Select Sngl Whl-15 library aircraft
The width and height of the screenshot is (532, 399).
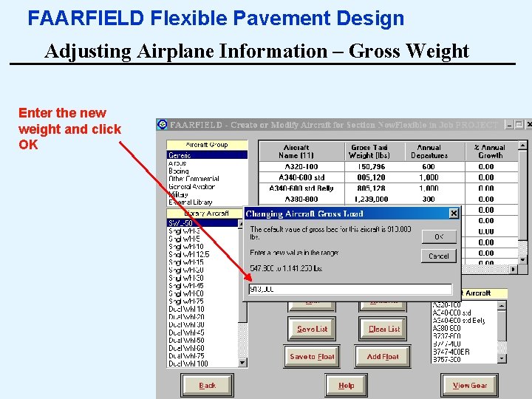pos(202,262)
